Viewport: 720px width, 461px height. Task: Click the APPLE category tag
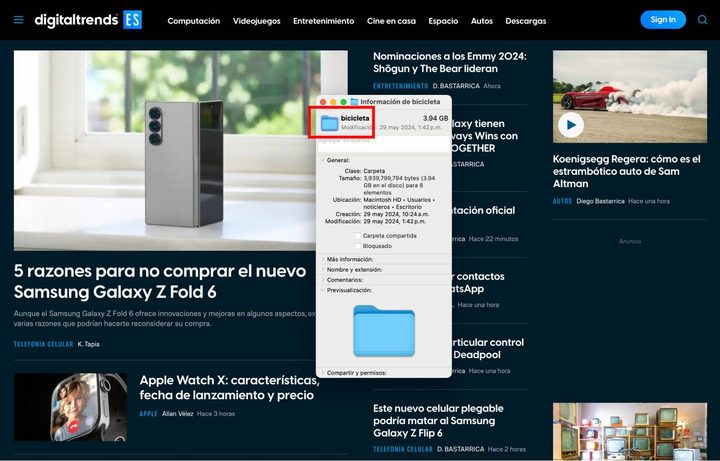(x=148, y=414)
